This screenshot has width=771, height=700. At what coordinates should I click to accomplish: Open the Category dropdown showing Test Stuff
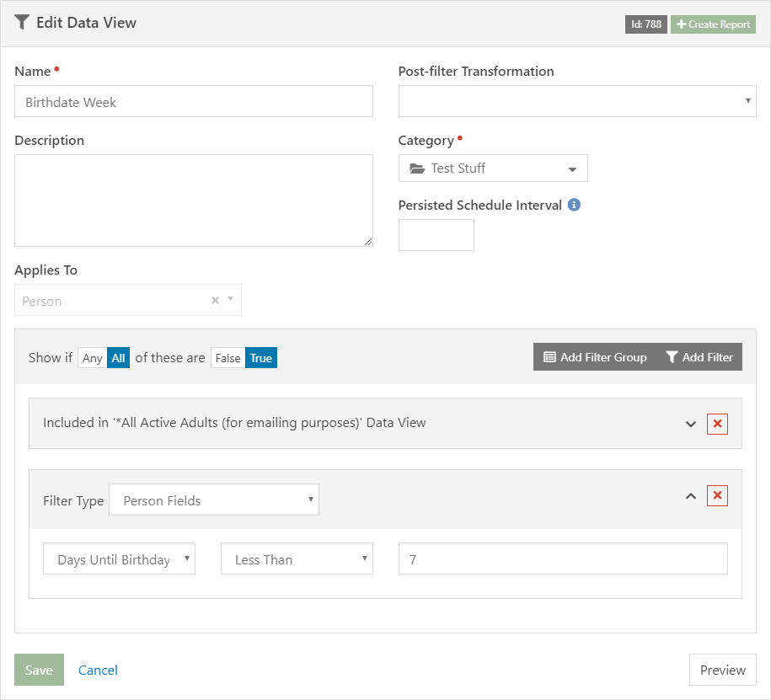(493, 168)
